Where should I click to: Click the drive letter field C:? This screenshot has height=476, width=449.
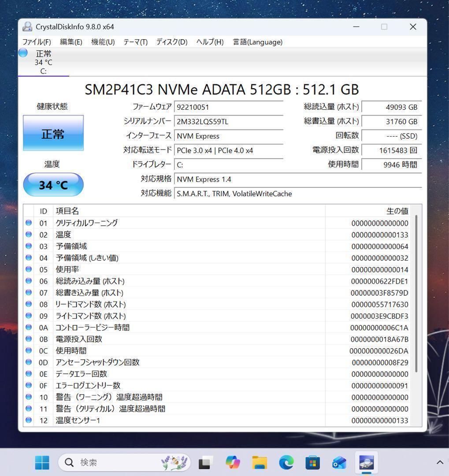(x=229, y=165)
